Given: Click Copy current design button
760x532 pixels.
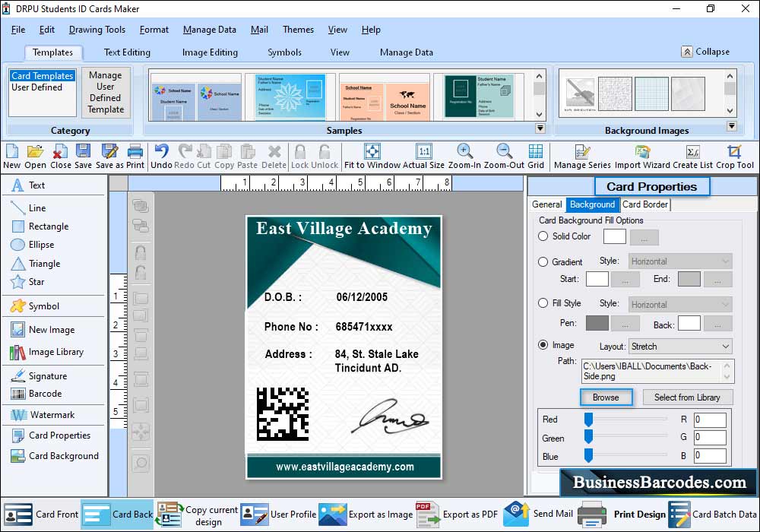Looking at the screenshot, I should pyautogui.click(x=197, y=515).
